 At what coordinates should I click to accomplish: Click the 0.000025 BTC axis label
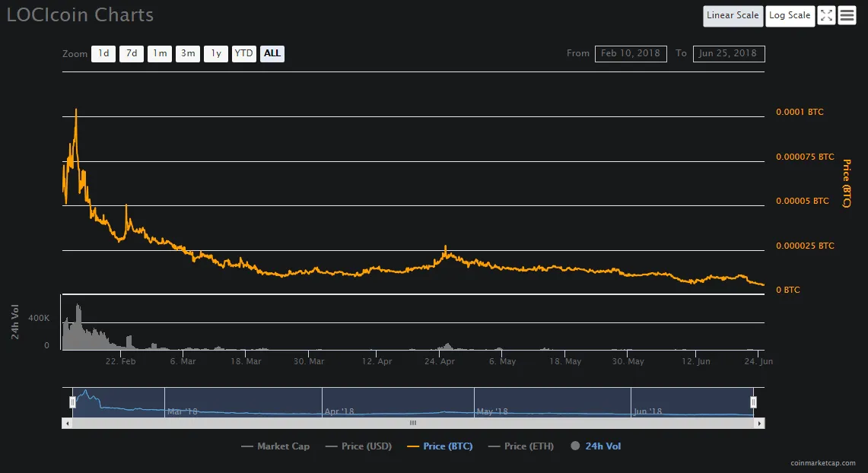(805, 246)
